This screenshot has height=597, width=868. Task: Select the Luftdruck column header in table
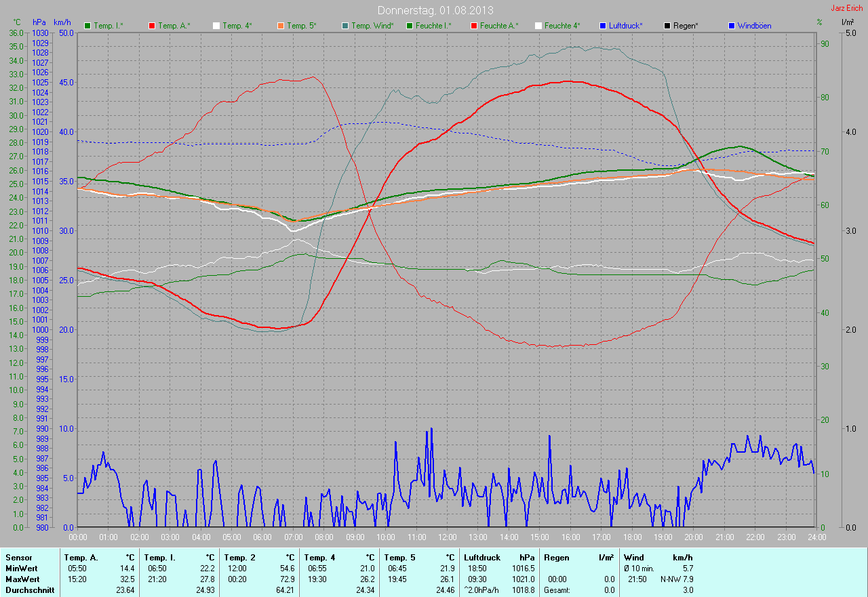pyautogui.click(x=481, y=558)
